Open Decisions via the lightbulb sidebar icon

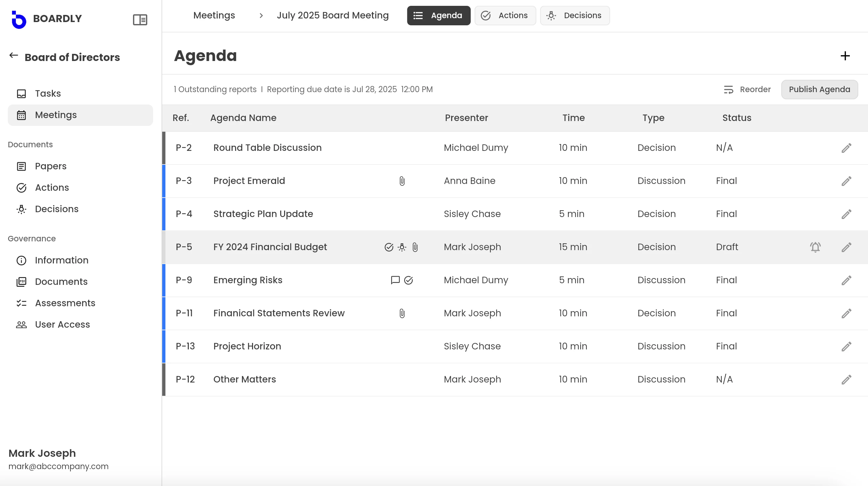[21, 209]
